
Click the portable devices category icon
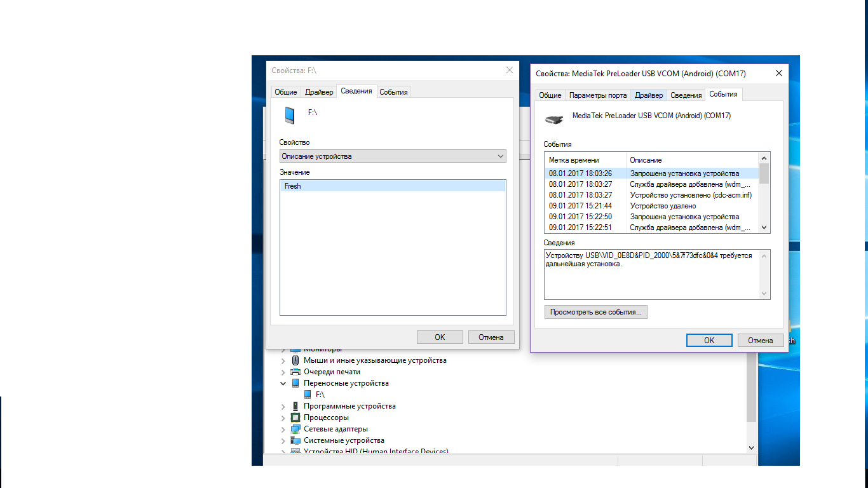point(295,383)
